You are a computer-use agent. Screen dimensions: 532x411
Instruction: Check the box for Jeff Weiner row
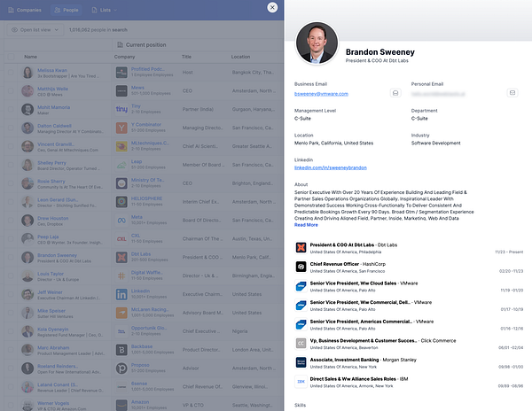tap(11, 294)
